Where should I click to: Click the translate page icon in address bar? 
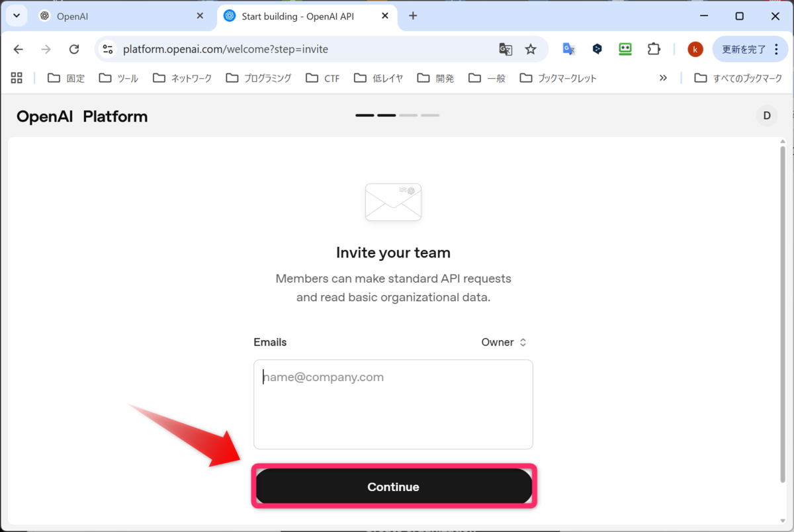coord(506,49)
